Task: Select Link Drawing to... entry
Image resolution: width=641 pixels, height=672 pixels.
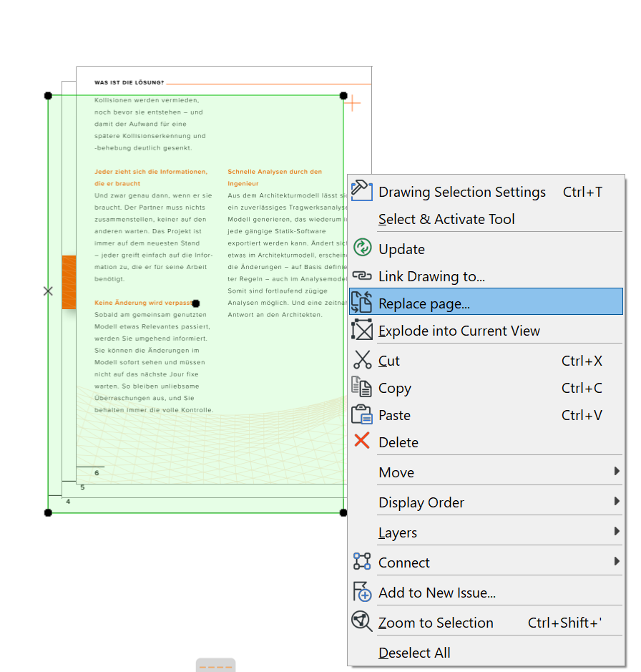Action: tap(486, 276)
